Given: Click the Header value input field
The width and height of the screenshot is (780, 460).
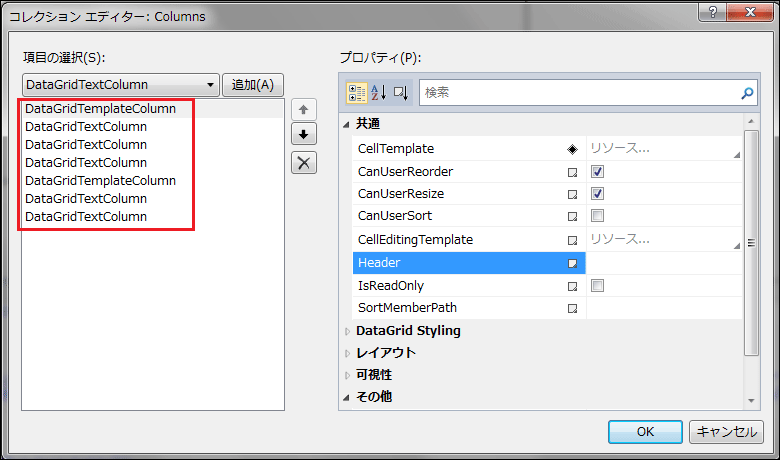Looking at the screenshot, I should [x=664, y=263].
